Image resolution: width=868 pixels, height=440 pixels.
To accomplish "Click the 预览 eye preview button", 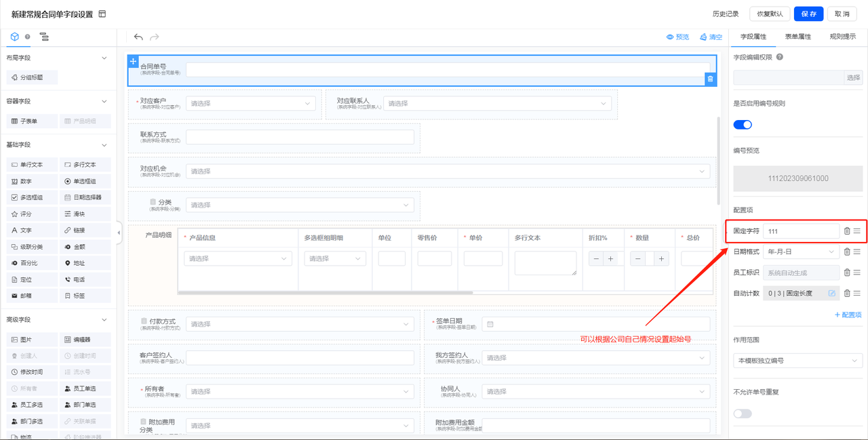I will (677, 37).
